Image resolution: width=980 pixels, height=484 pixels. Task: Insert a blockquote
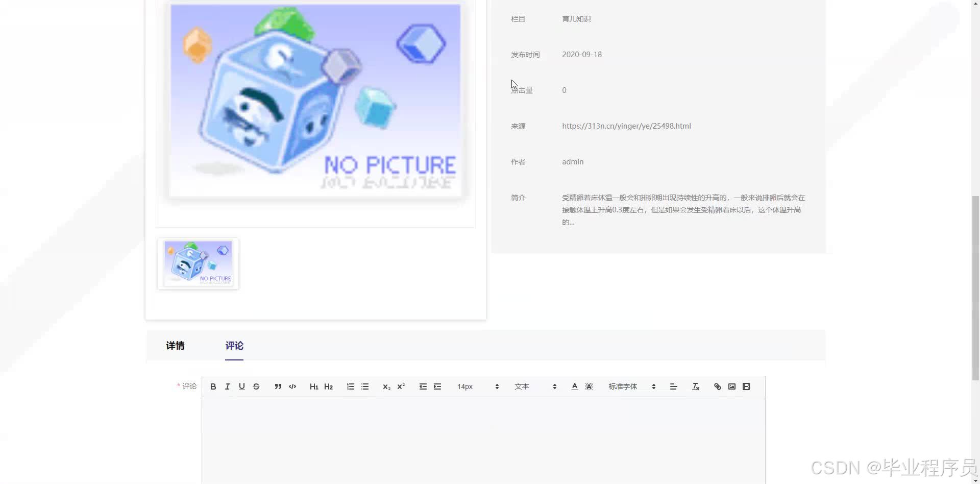coord(278,386)
